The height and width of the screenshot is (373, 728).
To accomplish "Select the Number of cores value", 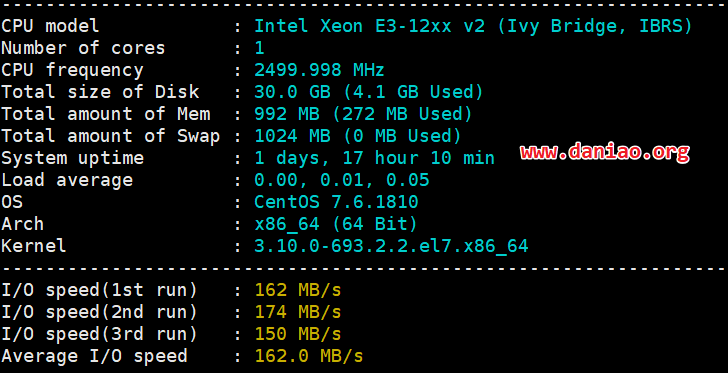I will 260,48.
